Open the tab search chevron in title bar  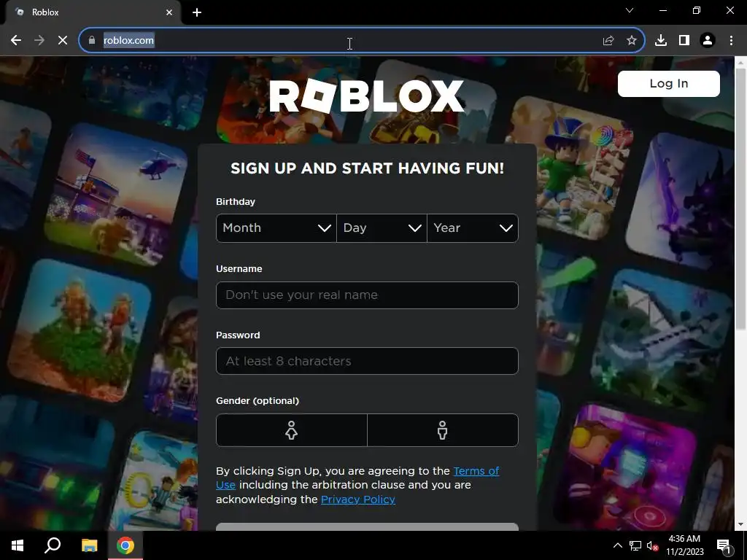630,10
